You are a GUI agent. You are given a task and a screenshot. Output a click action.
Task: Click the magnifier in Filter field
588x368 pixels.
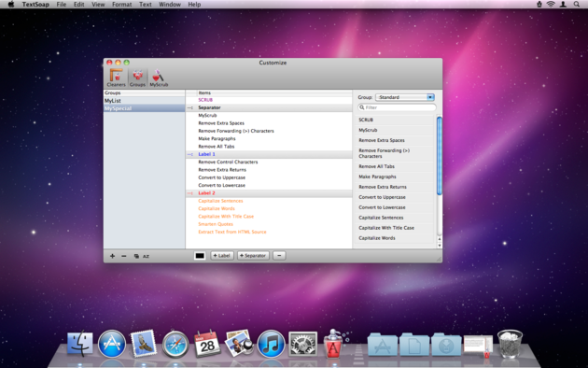[362, 107]
